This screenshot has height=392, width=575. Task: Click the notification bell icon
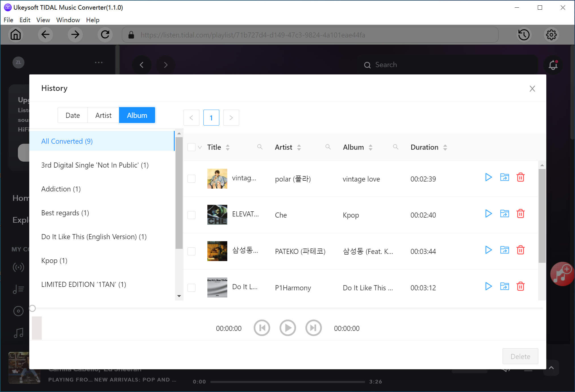(x=553, y=65)
